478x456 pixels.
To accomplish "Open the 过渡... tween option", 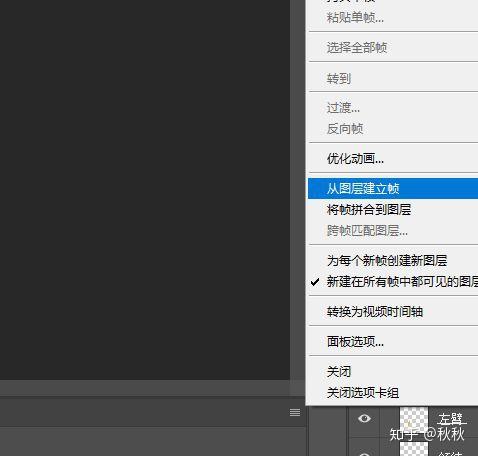I will pyautogui.click(x=393, y=108).
